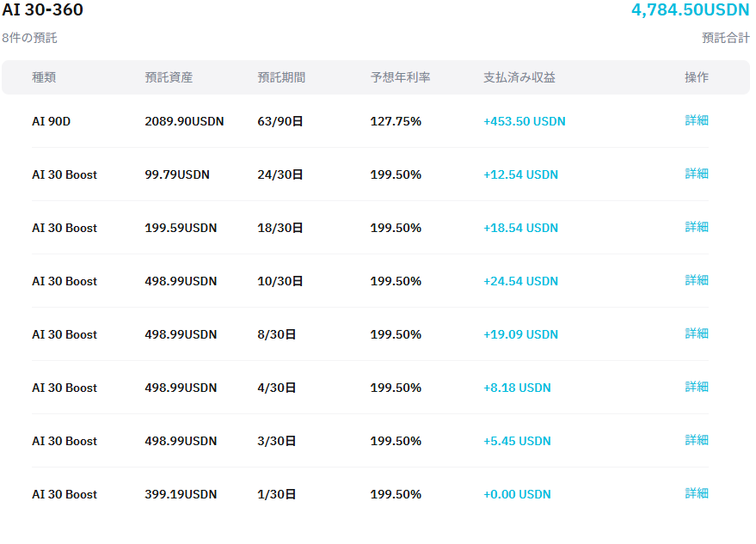View 詳細 for the 4/30日 deposit

pos(697,387)
